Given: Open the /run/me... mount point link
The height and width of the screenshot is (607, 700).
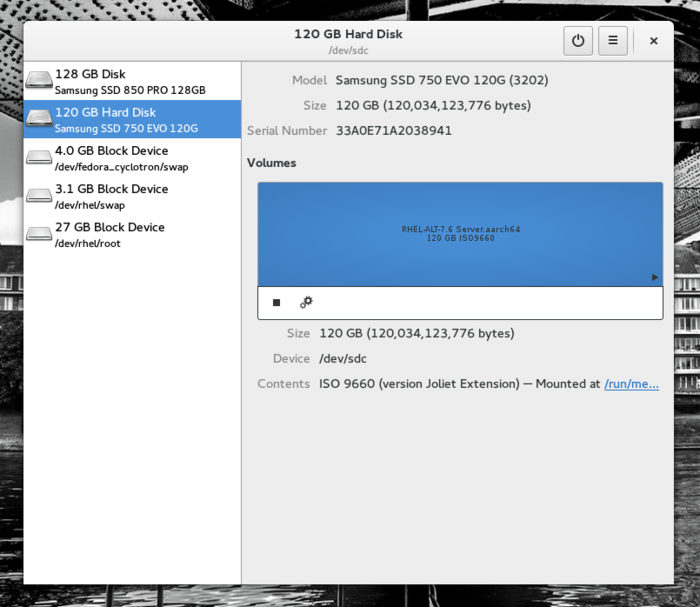Looking at the screenshot, I should [631, 383].
